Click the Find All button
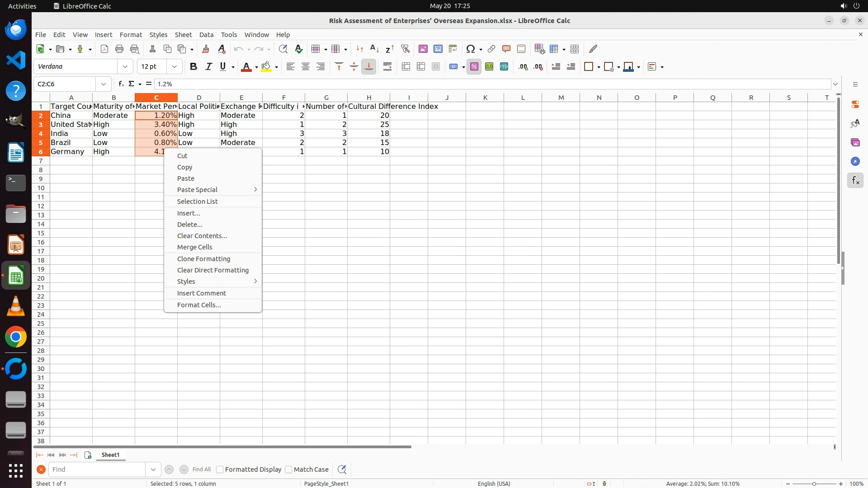 click(x=201, y=469)
